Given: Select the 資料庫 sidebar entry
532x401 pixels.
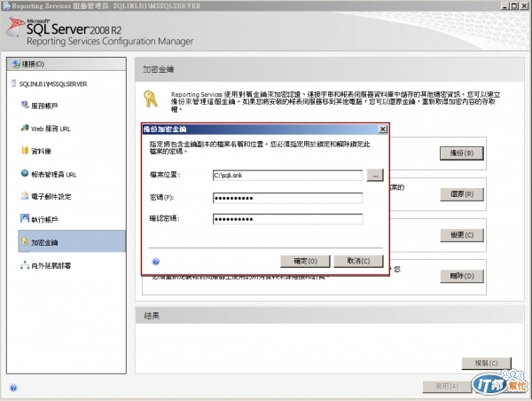Looking at the screenshot, I should 41,152.
